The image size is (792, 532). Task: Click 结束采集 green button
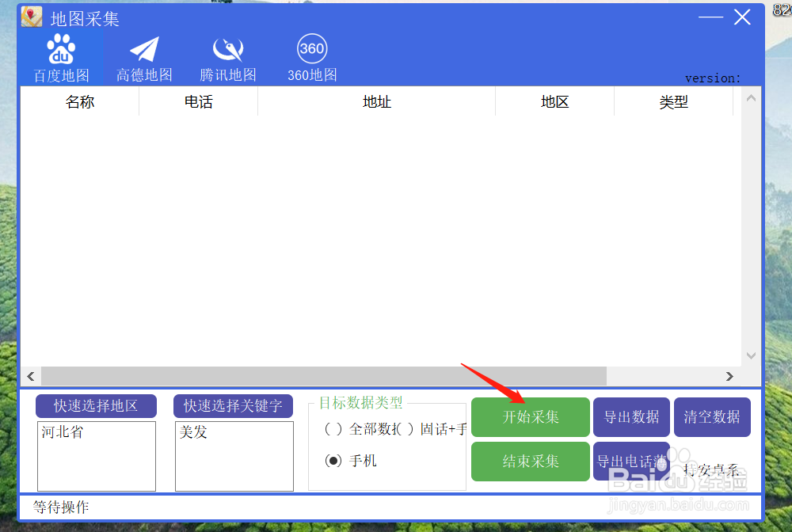pos(531,462)
